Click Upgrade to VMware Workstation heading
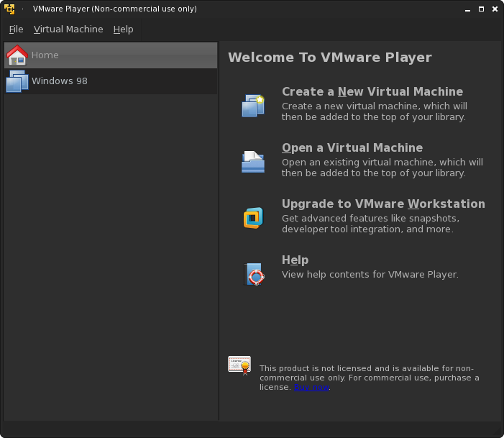Screen dimensions: 504x438 pyautogui.click(x=383, y=204)
